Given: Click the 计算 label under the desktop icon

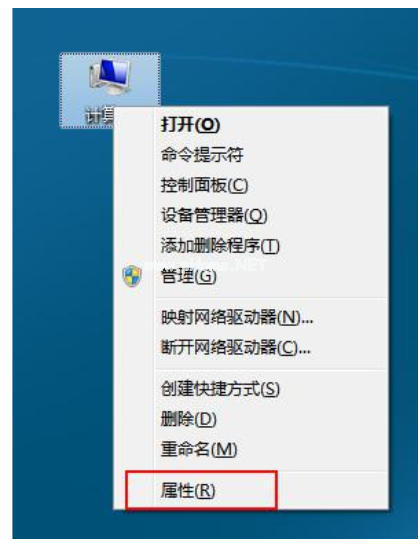Looking at the screenshot, I should (99, 115).
